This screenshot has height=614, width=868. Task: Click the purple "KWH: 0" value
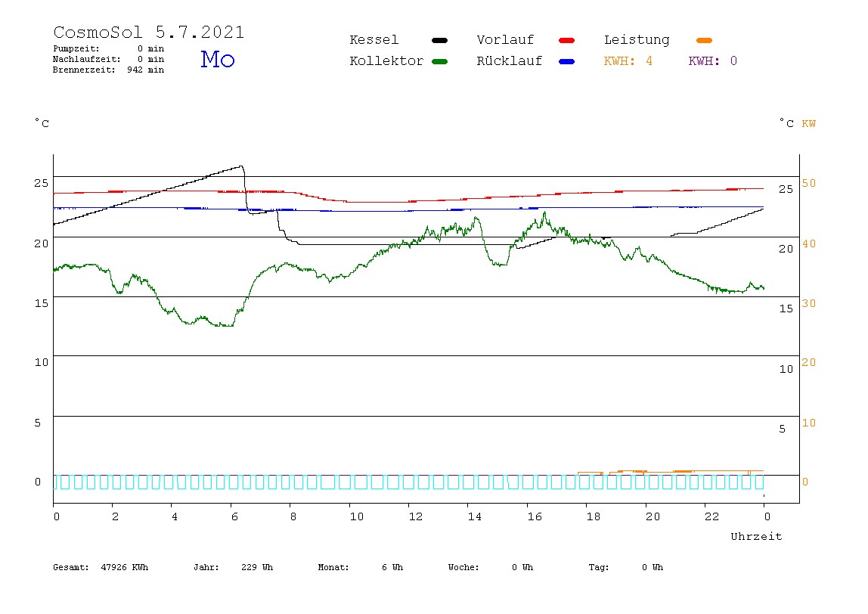(712, 61)
